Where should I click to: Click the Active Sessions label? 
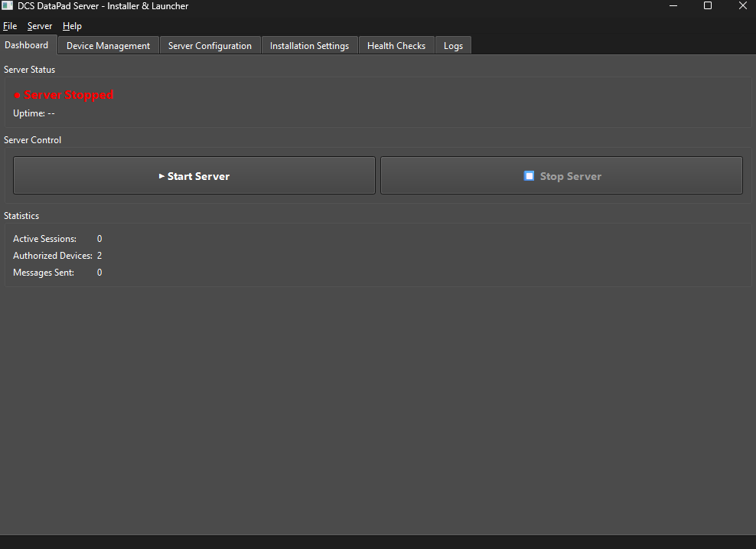coord(44,239)
